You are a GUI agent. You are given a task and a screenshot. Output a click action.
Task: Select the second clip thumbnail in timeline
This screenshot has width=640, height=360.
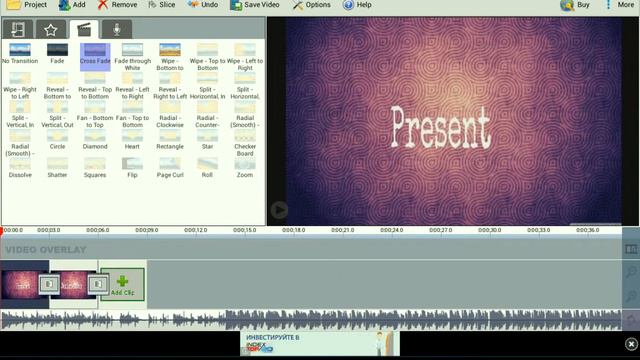[73, 284]
